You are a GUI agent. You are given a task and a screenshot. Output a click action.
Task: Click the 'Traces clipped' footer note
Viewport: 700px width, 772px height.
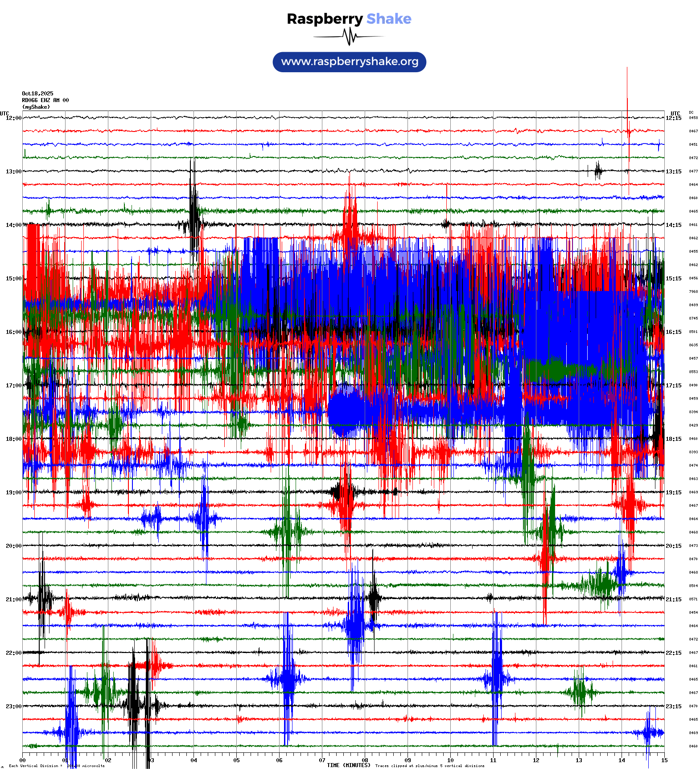[430, 766]
